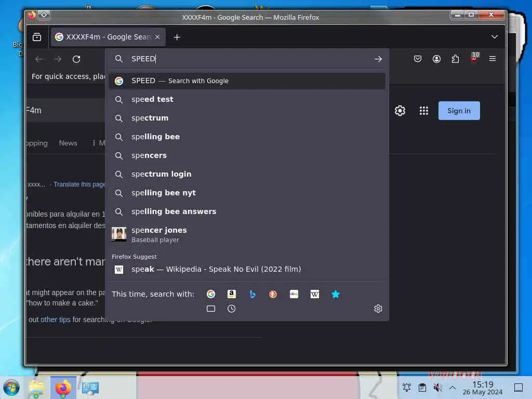
Task: Choose 'spectrum login' suggestion
Action: pyautogui.click(x=247, y=174)
